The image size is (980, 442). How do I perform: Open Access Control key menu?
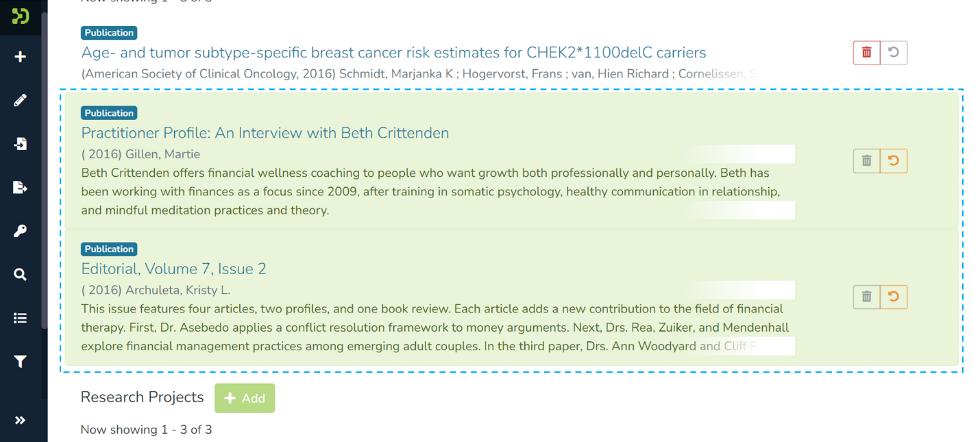coord(21,231)
